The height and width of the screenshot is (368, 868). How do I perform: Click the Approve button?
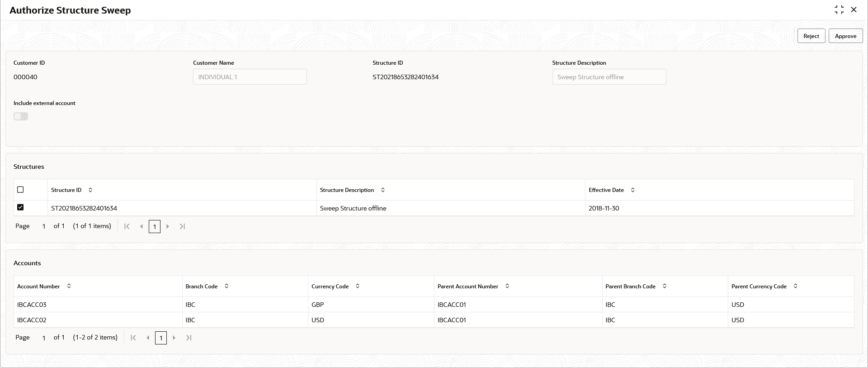(845, 36)
